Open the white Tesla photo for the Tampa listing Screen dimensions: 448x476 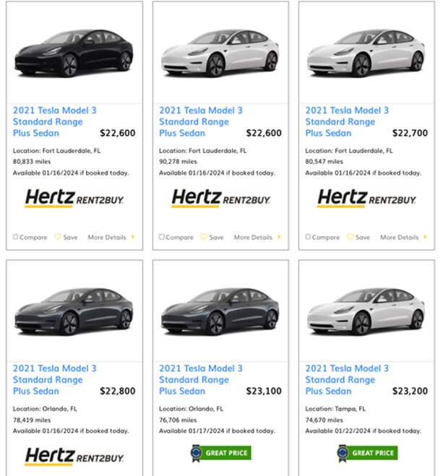[366, 313]
